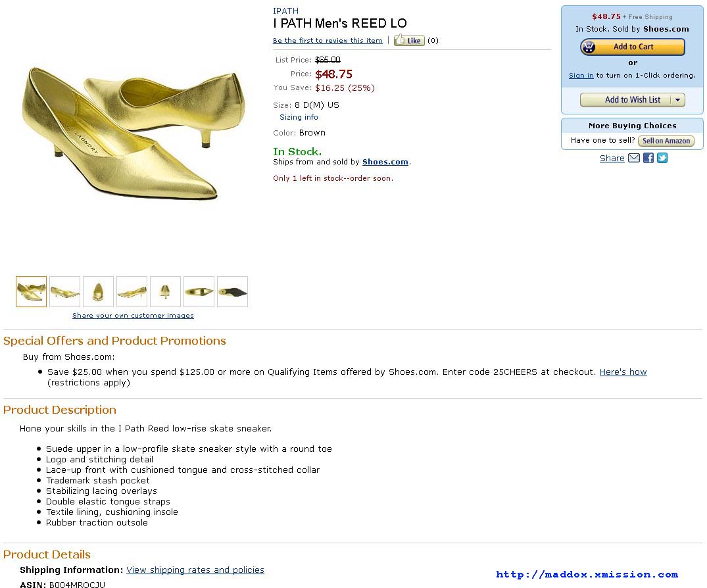Open the Sizing info link
The image size is (707, 588).
pyautogui.click(x=299, y=117)
